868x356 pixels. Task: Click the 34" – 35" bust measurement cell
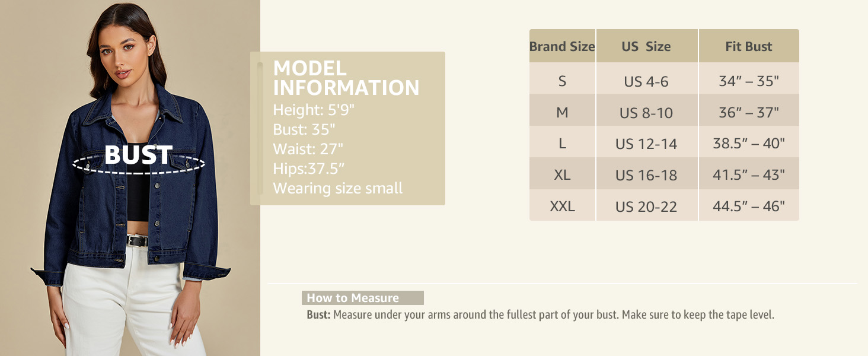749,81
